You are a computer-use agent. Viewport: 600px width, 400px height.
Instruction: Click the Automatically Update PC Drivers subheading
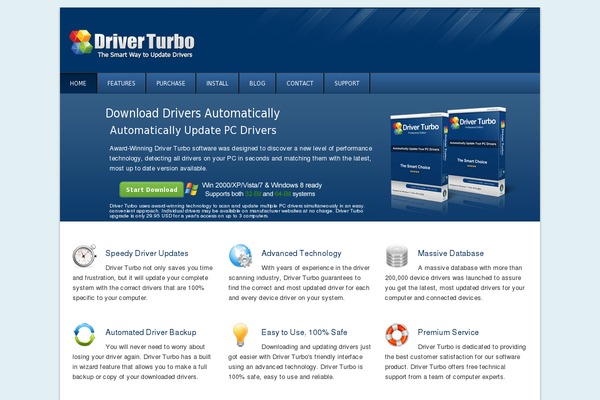click(x=193, y=131)
